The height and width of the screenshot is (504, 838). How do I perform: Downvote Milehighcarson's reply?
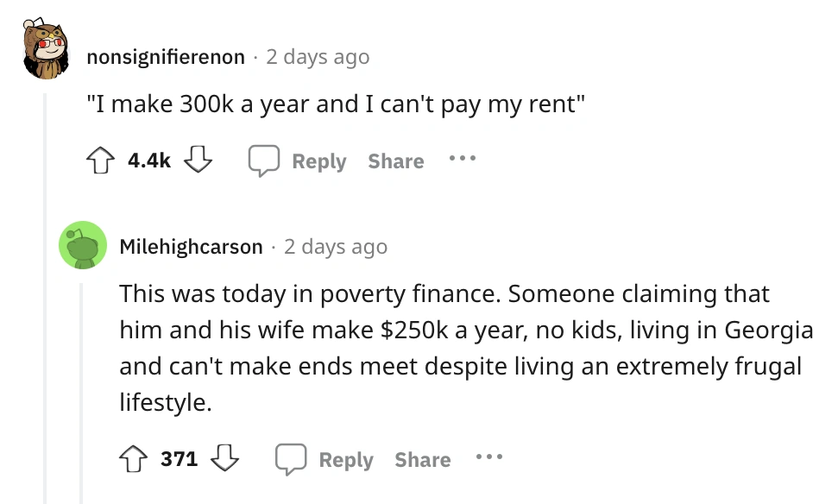point(225,460)
